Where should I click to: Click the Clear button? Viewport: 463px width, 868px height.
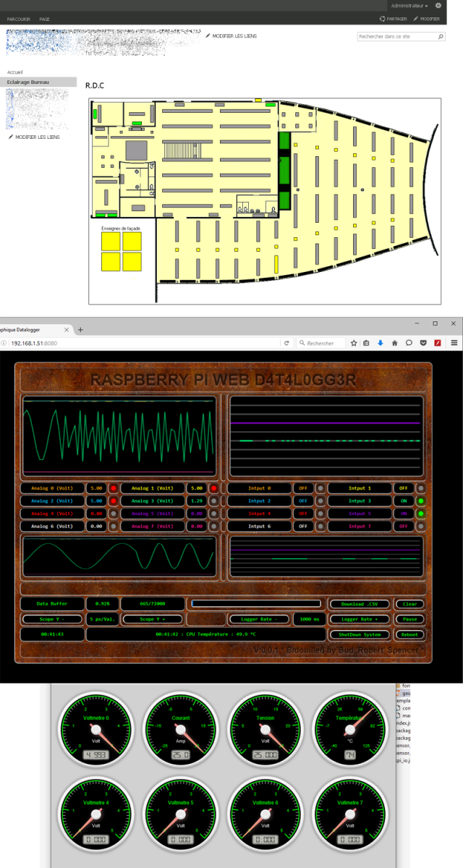(409, 604)
